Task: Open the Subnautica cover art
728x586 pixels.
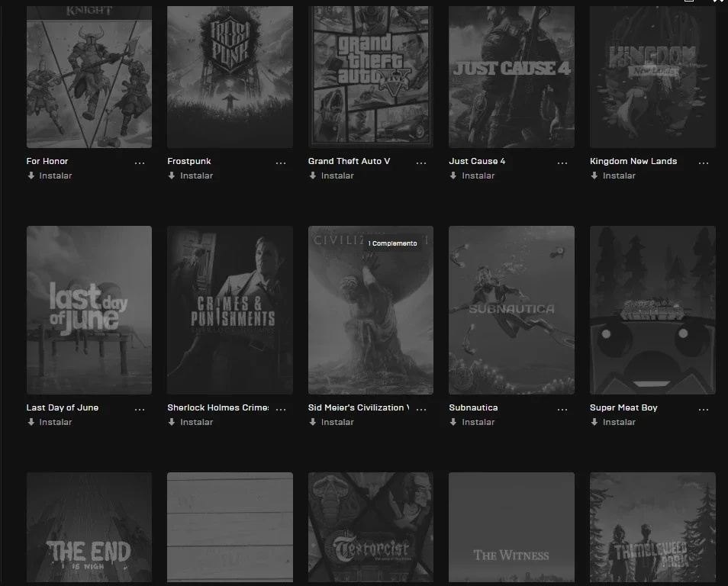Action: coord(511,311)
